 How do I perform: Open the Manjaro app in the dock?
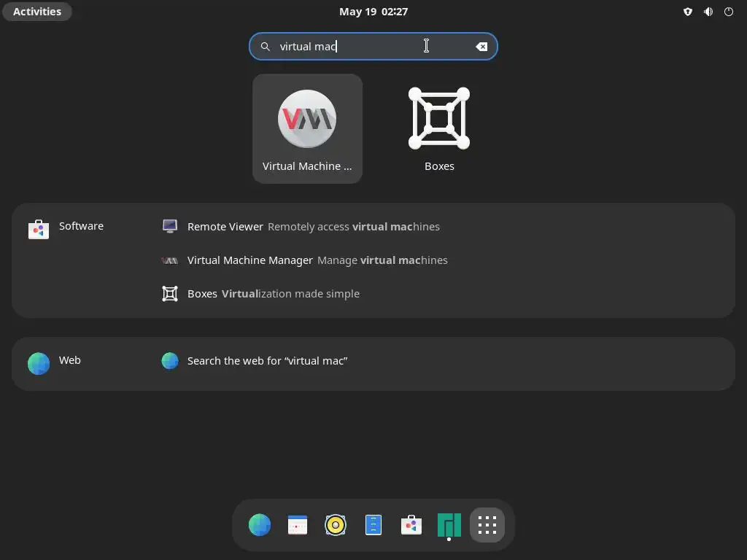449,525
